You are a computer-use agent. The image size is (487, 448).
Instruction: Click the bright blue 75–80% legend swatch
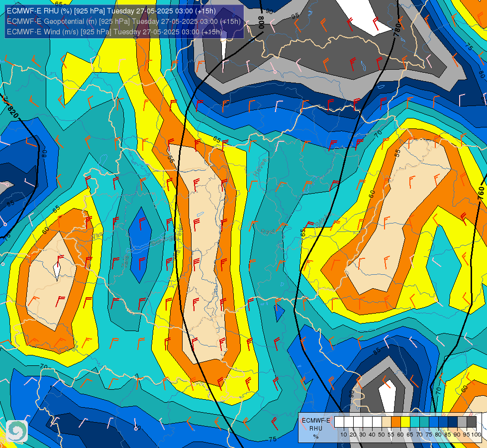click(434, 422)
